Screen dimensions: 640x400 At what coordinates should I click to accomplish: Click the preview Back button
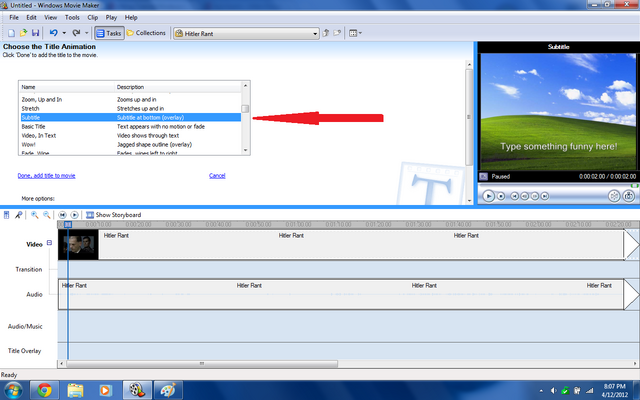(515, 196)
